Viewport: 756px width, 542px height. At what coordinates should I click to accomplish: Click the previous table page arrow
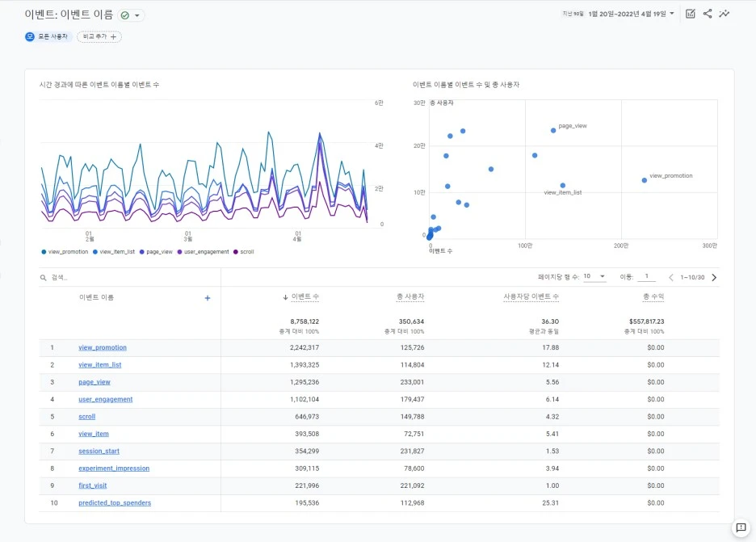[670, 277]
